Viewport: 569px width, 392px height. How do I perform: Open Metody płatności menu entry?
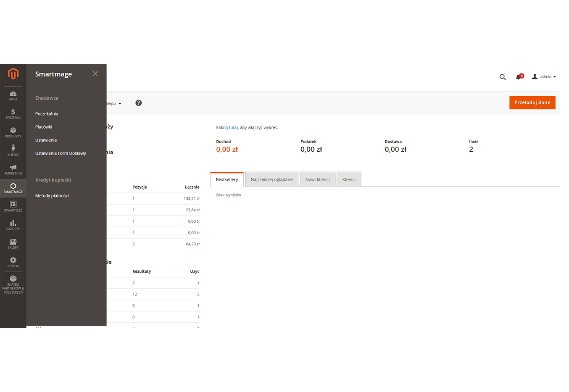[x=52, y=196]
